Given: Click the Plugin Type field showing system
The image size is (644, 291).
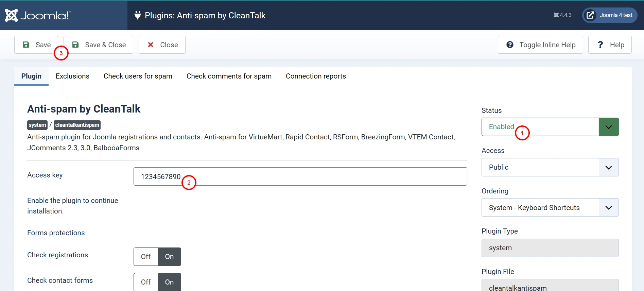Looking at the screenshot, I should [550, 248].
